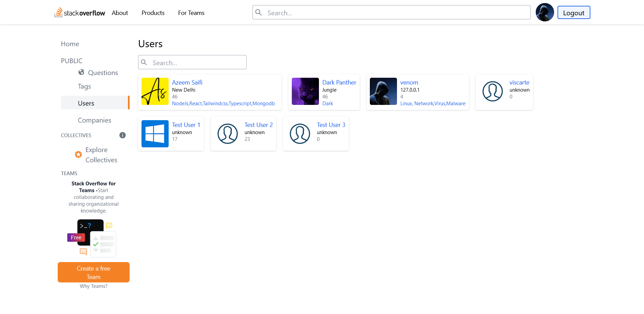Click the profile avatar in the top navbar

[545, 12]
